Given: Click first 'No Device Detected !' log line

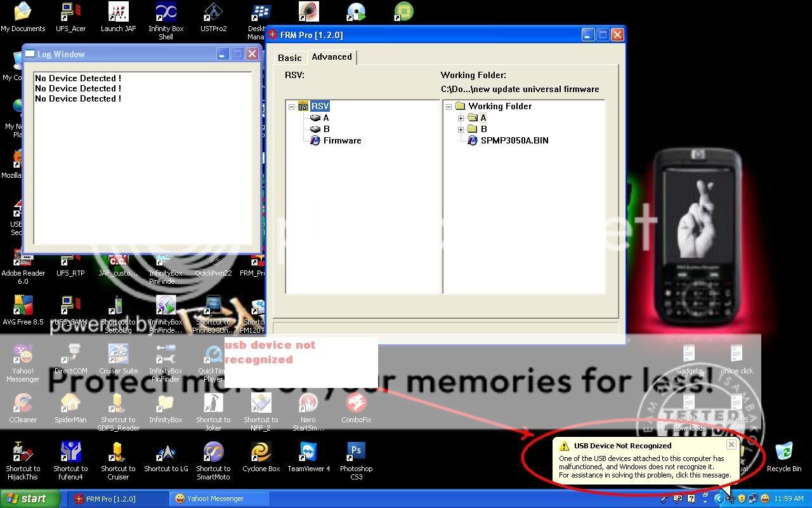Looking at the screenshot, I should click(x=78, y=78).
